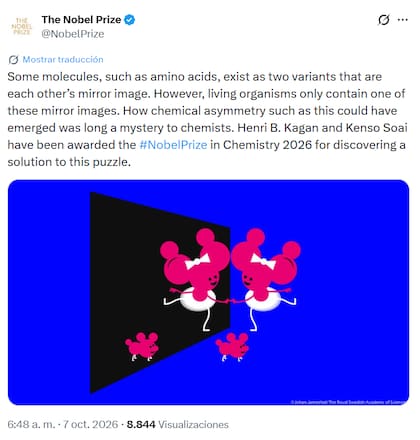Screen dimensions: 420x440
Task: Click the 8.844 Visualizaciones count
Action: (178, 424)
